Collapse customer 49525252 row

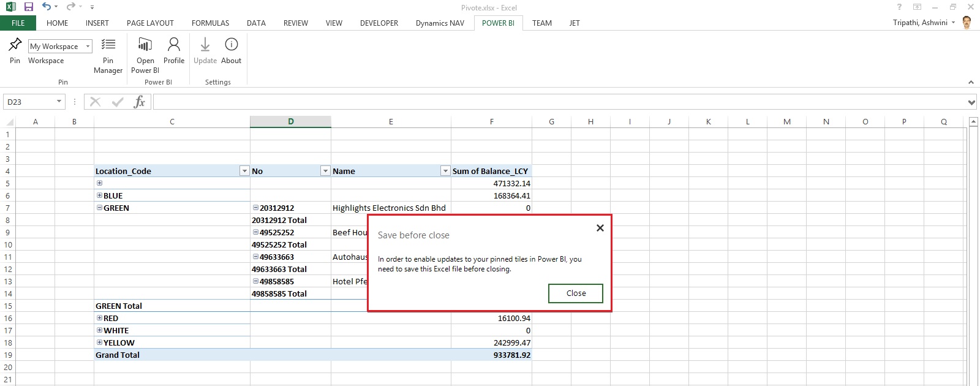255,232
